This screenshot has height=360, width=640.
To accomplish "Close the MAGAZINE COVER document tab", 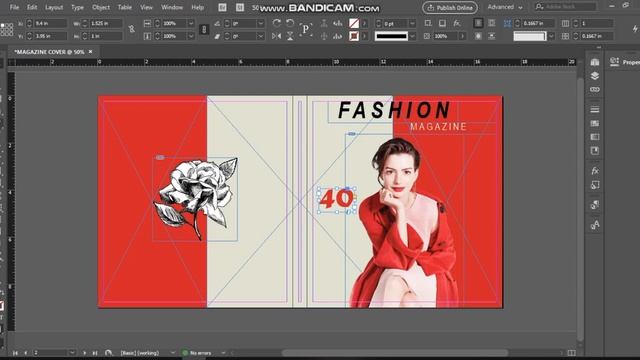I will tap(91, 52).
